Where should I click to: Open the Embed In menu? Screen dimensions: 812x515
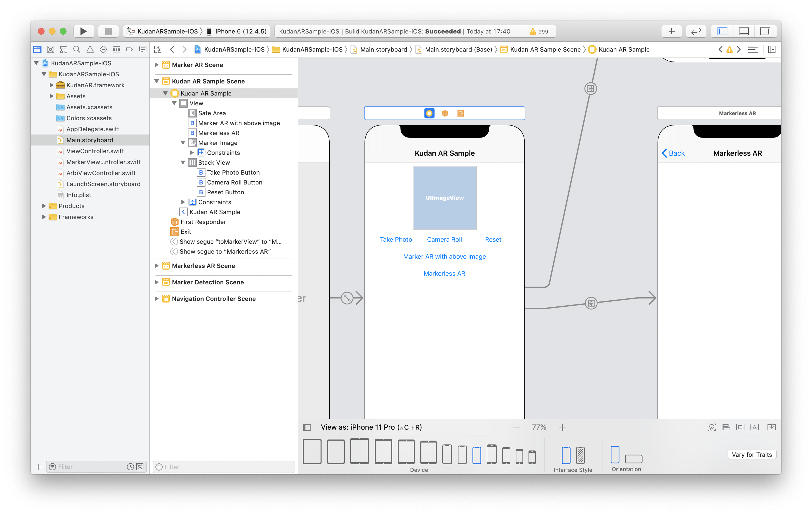click(772, 427)
